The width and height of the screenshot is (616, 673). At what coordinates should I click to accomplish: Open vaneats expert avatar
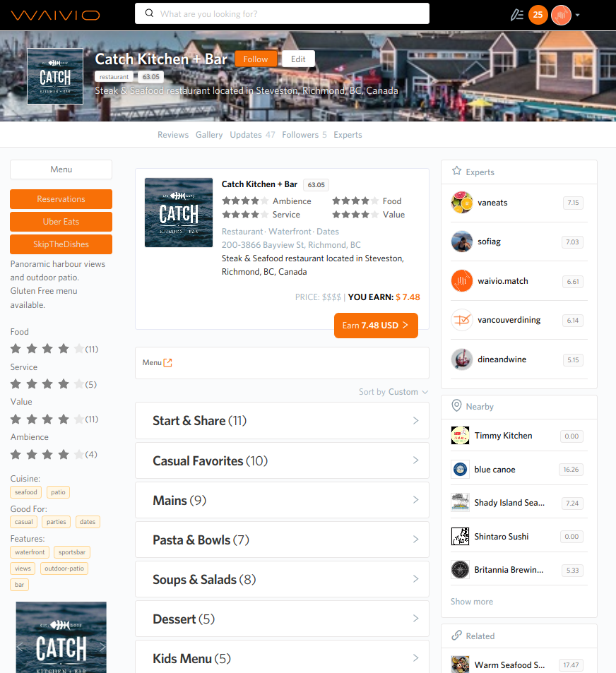click(462, 203)
